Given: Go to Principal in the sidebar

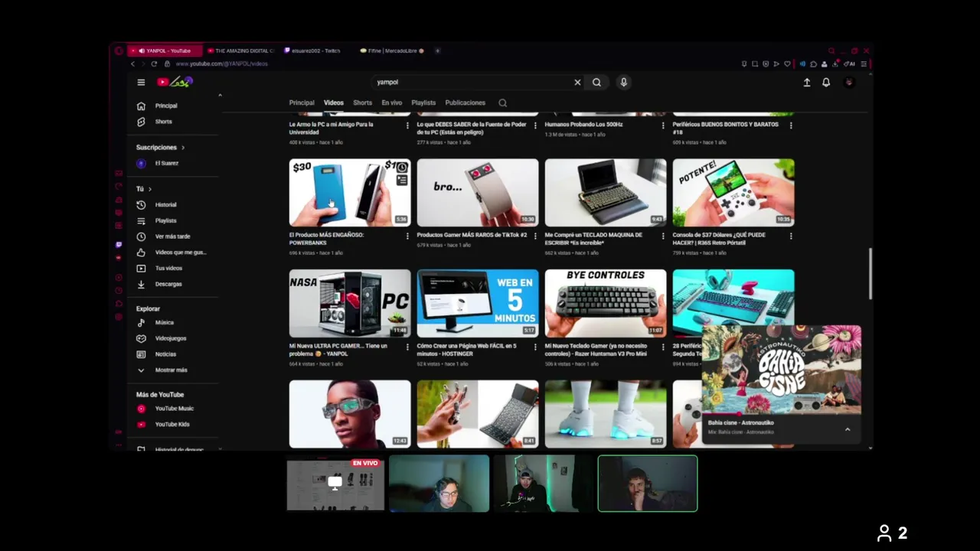Looking at the screenshot, I should (166, 106).
